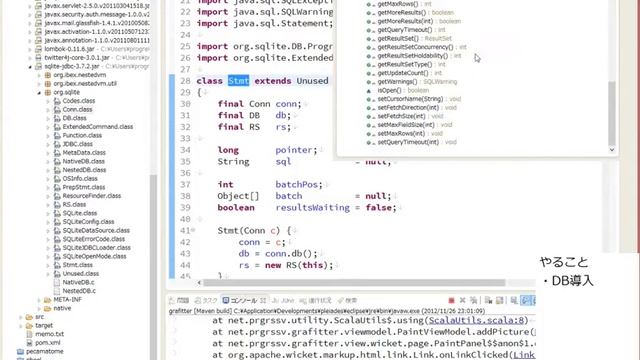The image size is (640, 360).
Task: Collapse the sqlite-jdbc-3.7.2.jar node
Action: [30, 67]
